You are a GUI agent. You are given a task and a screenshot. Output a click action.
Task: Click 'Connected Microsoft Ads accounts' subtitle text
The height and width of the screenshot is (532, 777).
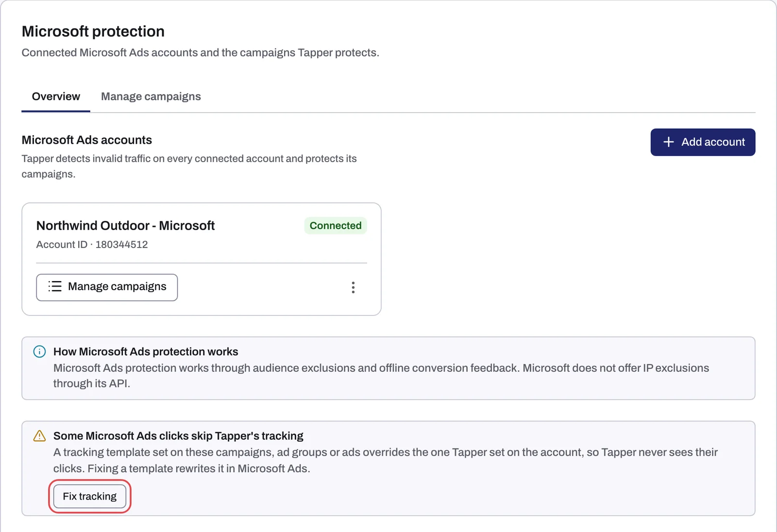[x=200, y=52]
